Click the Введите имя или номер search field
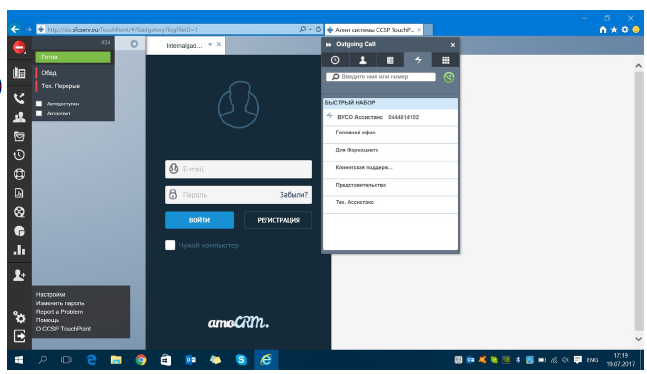 380,77
